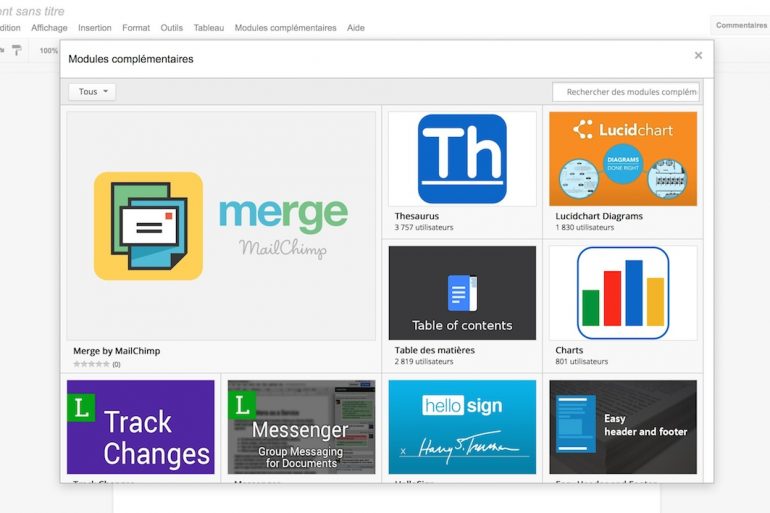Select the Messenger add-on tile

pyautogui.click(x=301, y=427)
